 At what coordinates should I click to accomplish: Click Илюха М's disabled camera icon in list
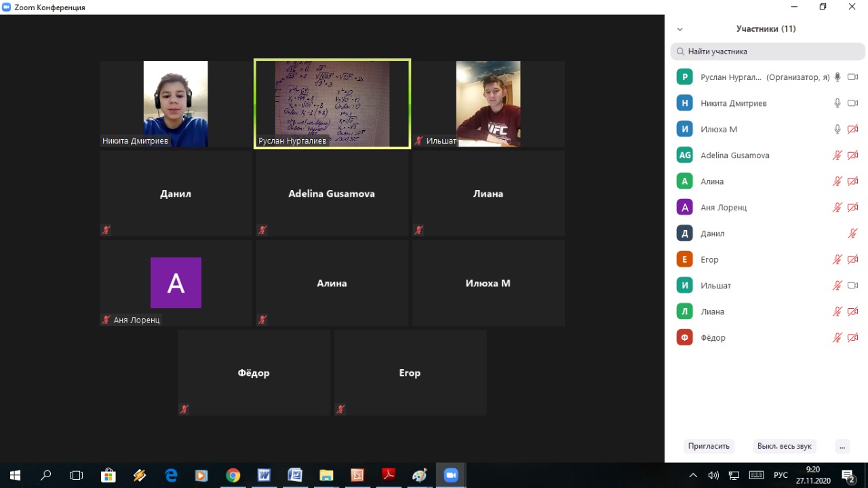point(852,129)
